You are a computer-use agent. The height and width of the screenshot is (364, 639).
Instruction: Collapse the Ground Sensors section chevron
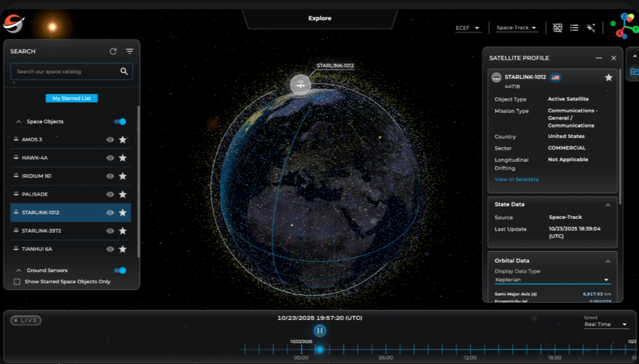coord(18,270)
